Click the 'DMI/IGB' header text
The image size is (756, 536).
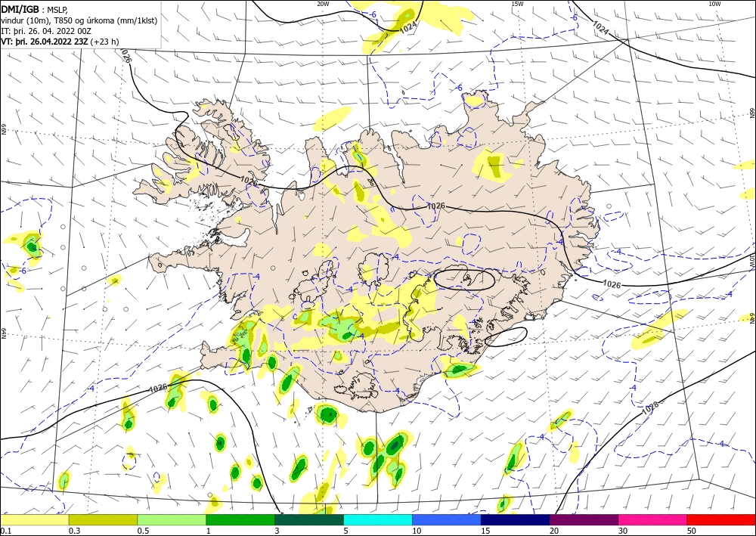20,8
